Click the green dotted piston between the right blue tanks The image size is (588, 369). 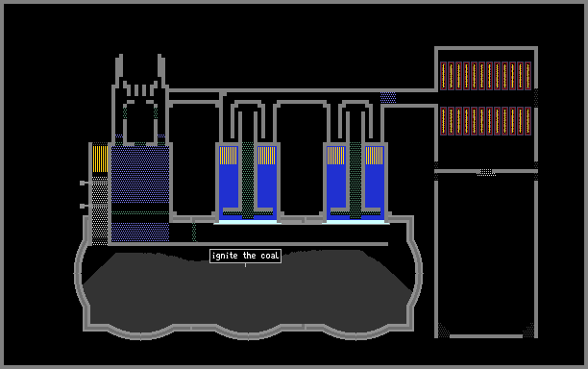point(355,180)
